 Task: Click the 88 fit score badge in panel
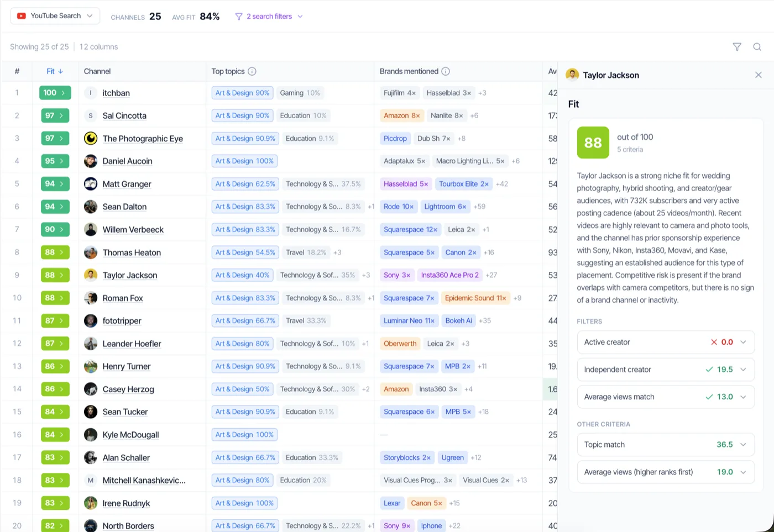click(x=593, y=143)
